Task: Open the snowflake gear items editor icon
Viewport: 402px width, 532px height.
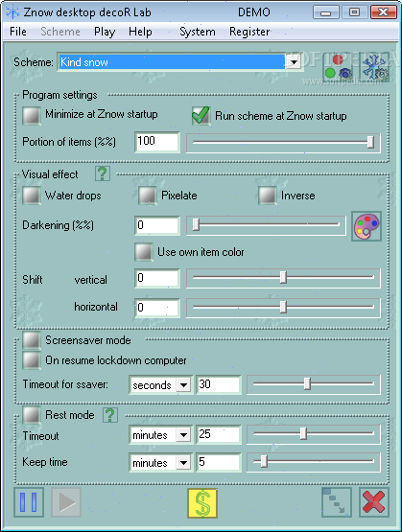Action: pos(374,67)
